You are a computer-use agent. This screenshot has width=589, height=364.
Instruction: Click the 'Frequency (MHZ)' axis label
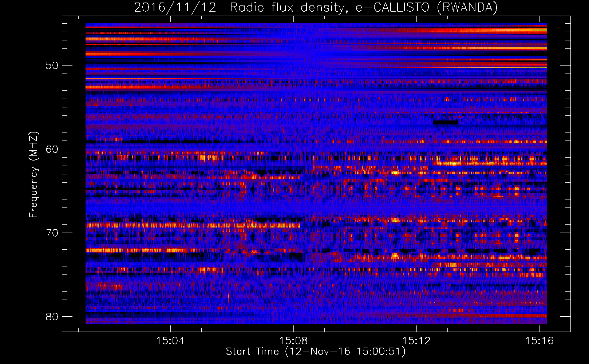[x=33, y=174]
